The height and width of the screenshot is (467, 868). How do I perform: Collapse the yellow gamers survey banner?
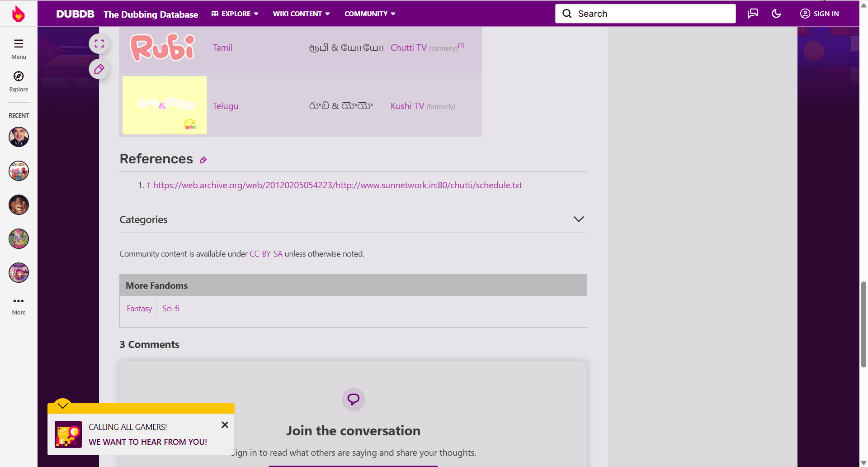tap(63, 405)
